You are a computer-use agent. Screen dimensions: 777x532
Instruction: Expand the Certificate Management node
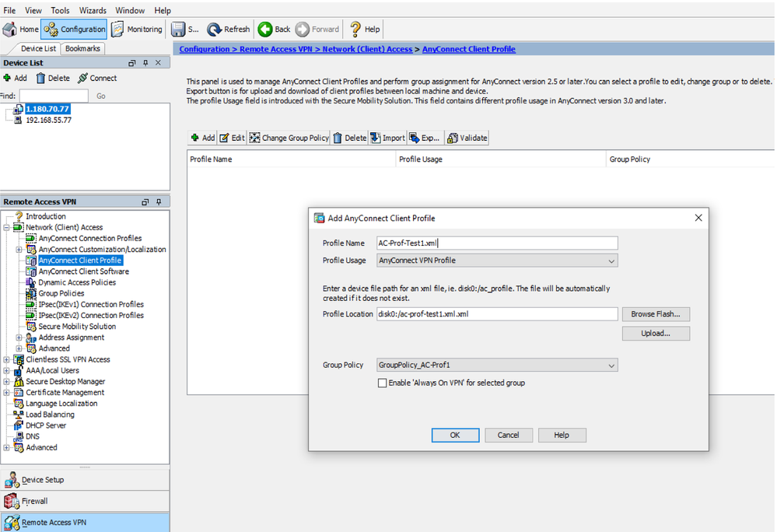[6, 392]
